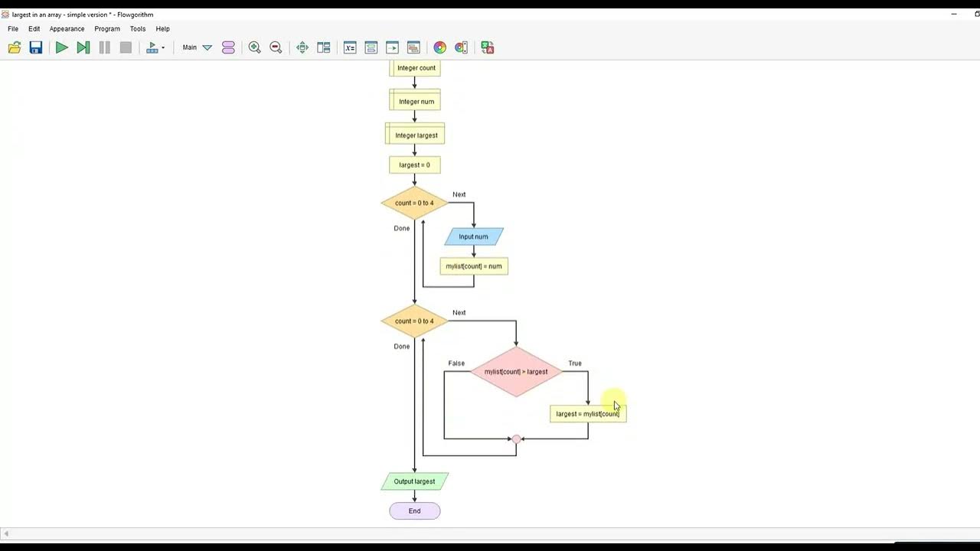Select the 'Integer count' declare shape
980x551 pixels.
(x=415, y=68)
